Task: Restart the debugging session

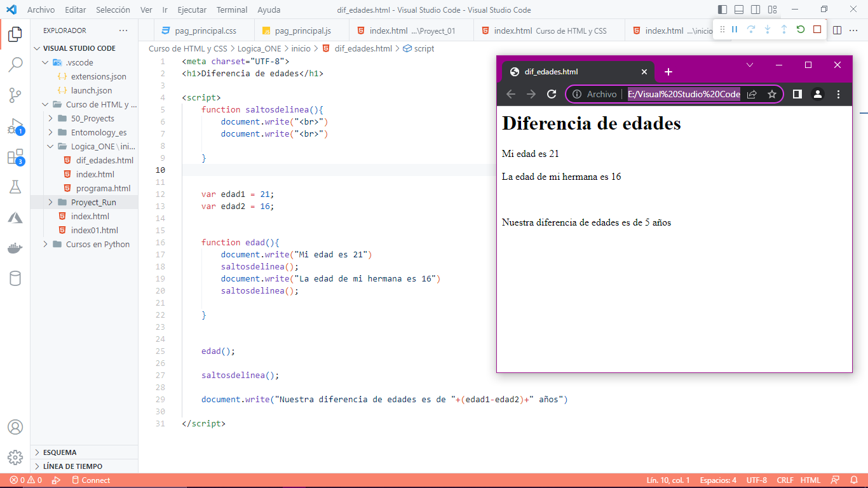Action: pyautogui.click(x=801, y=29)
